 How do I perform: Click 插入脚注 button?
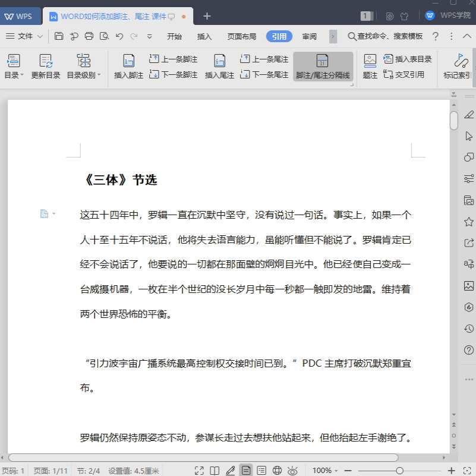128,66
